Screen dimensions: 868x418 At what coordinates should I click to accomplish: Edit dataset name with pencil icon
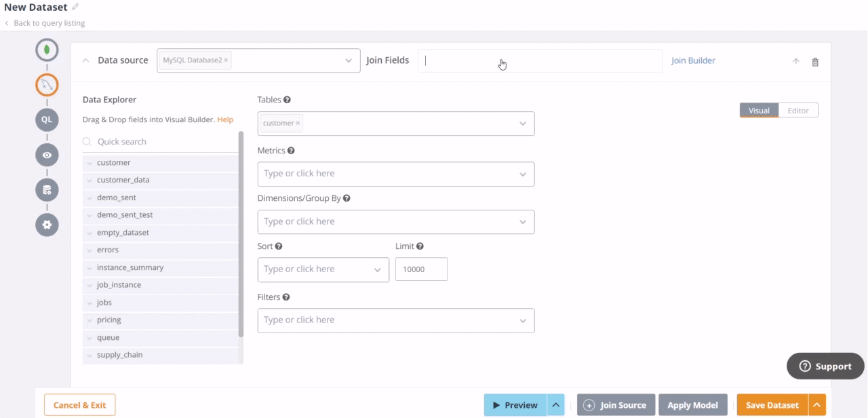(75, 7)
